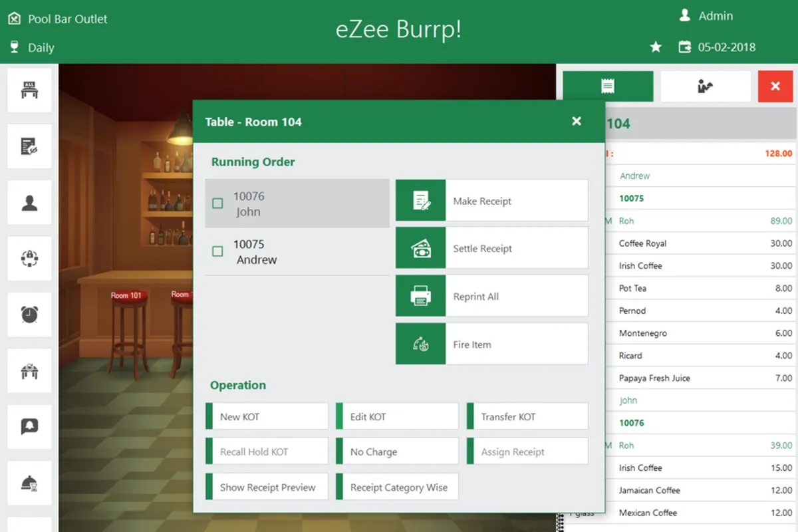Open the notification message icon in sidebar
Image resolution: width=798 pixels, height=532 pixels.
click(29, 427)
